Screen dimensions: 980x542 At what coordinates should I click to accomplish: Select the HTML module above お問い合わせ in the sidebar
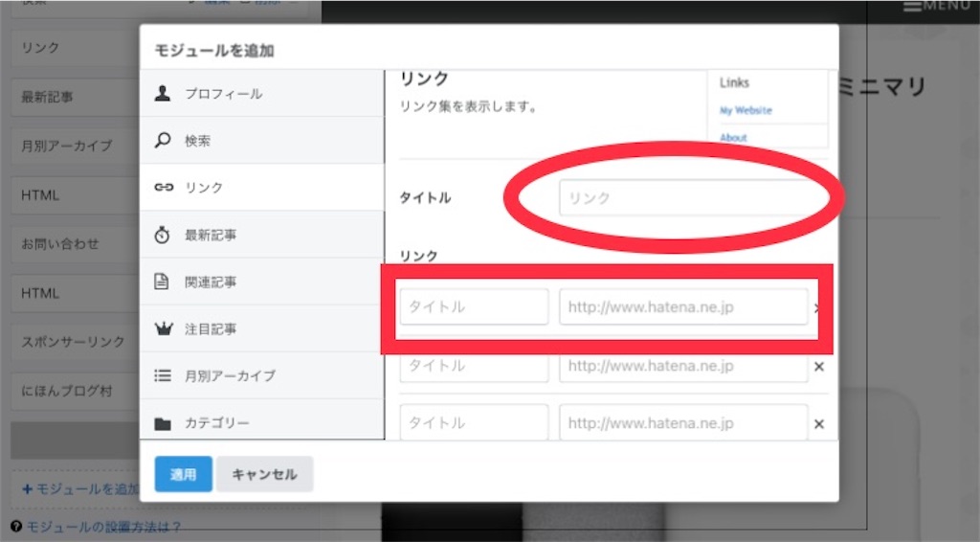(75, 195)
